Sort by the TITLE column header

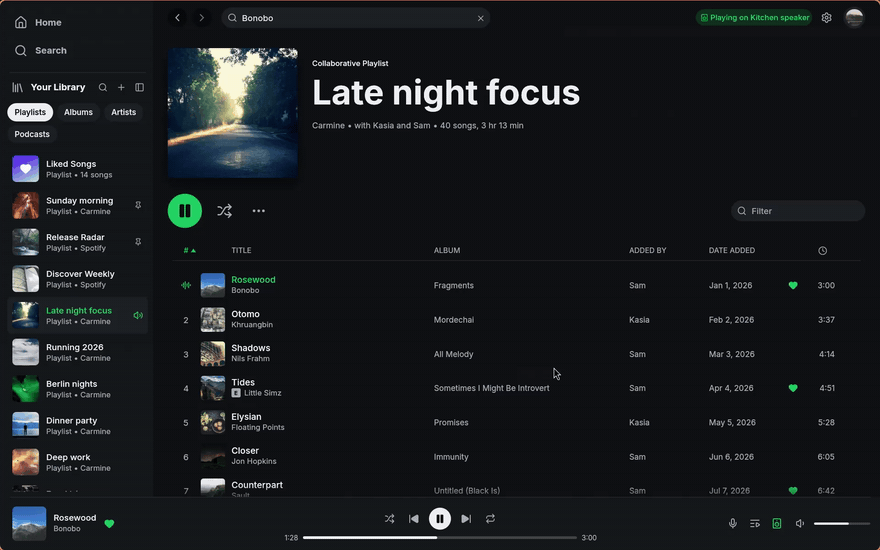click(241, 250)
